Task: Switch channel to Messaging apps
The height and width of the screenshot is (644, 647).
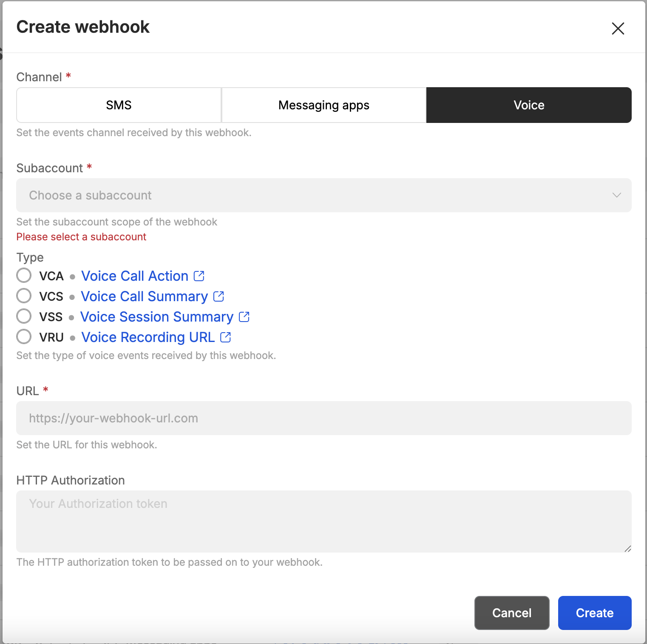Action: click(323, 105)
